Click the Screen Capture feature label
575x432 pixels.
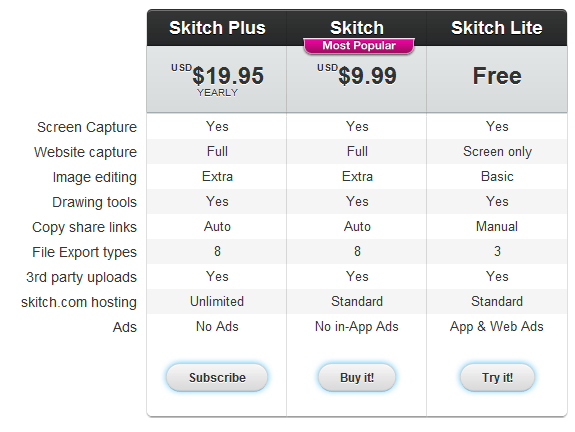tap(87, 127)
